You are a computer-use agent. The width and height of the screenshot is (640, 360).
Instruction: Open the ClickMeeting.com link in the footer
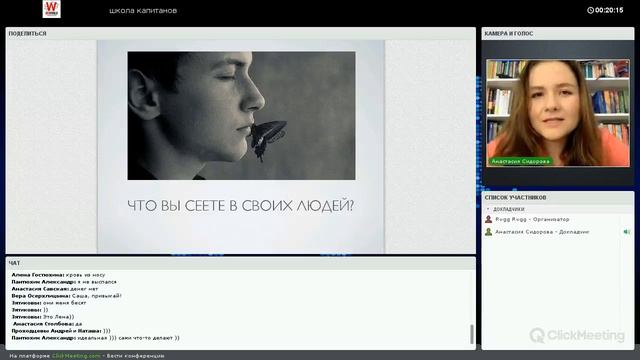(76, 356)
